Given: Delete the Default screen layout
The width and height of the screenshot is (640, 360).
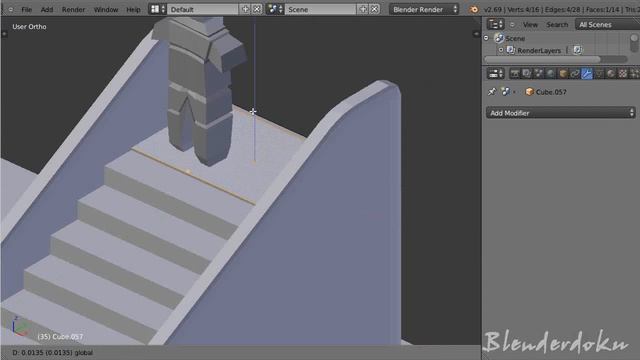Looking at the screenshot, I should coord(257,9).
